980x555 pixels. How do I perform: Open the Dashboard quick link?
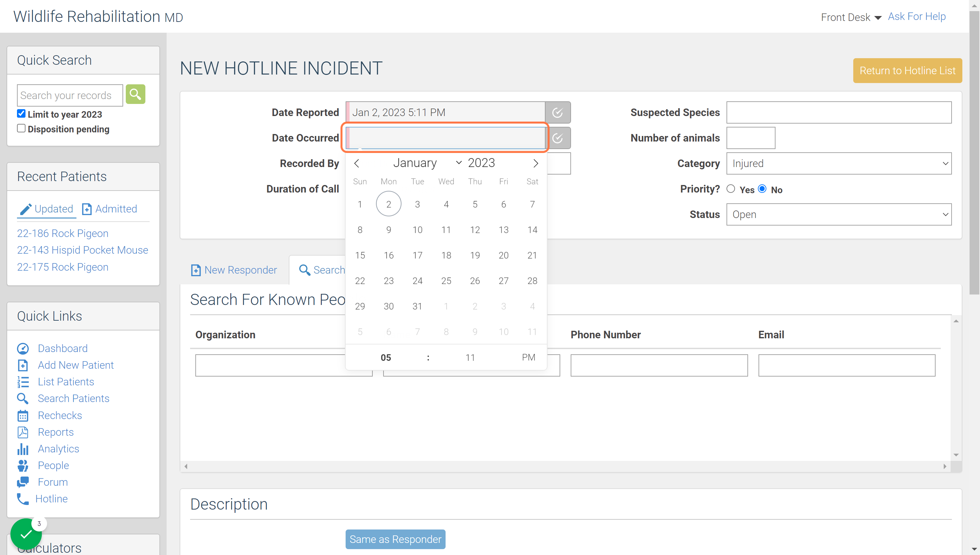tap(62, 348)
